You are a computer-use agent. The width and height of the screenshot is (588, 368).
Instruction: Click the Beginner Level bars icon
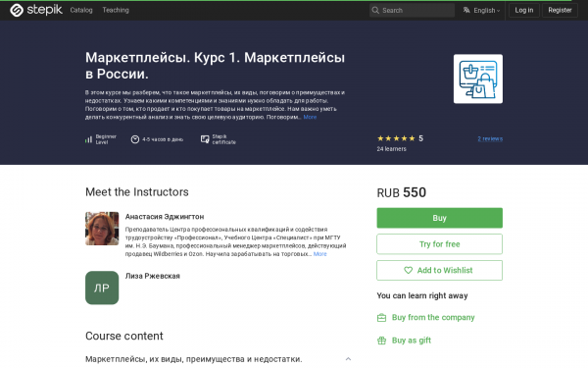[x=88, y=139]
